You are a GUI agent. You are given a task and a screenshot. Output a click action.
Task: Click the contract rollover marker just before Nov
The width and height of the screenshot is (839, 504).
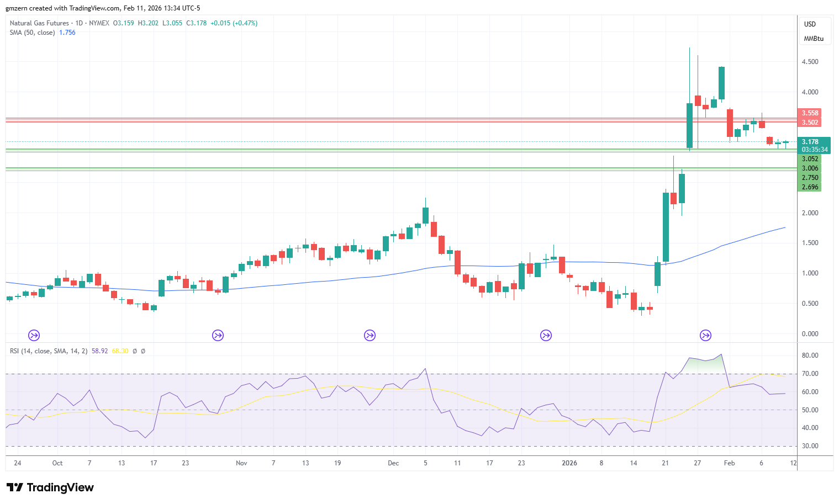pos(218,335)
